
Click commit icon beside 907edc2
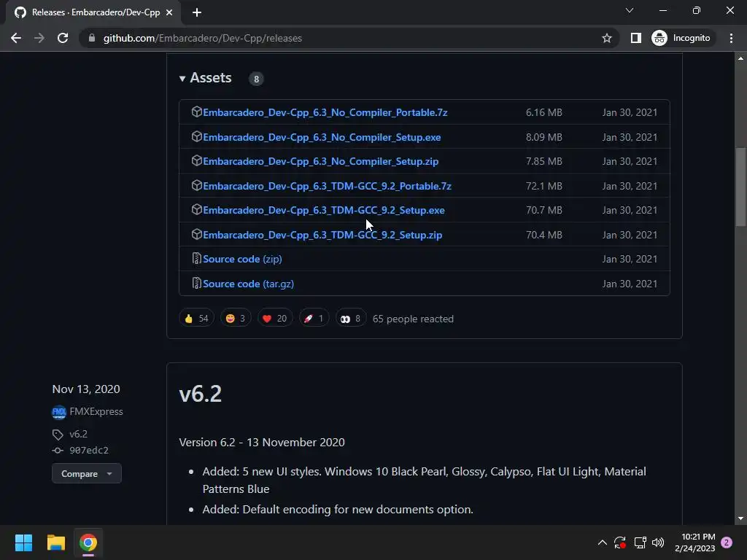(x=58, y=450)
